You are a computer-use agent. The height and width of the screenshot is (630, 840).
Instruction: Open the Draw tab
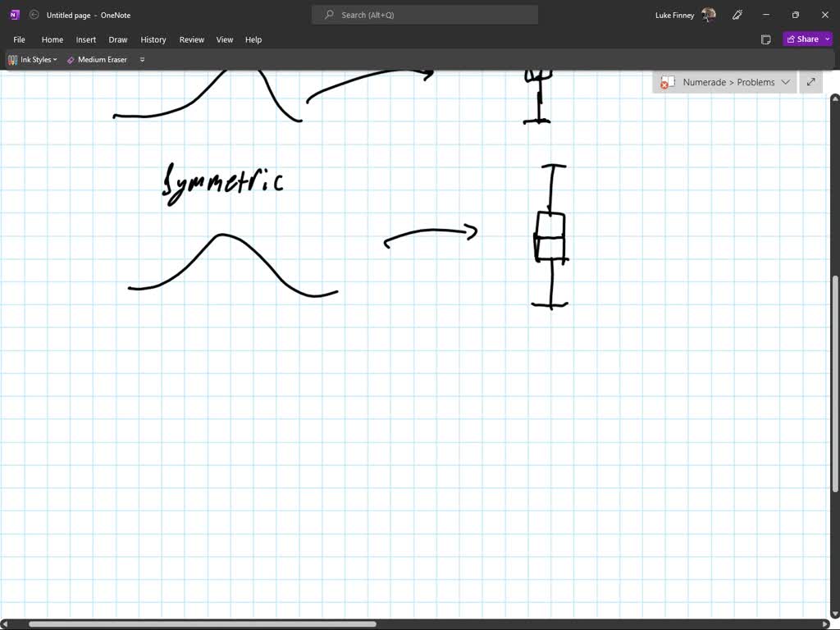(x=118, y=39)
